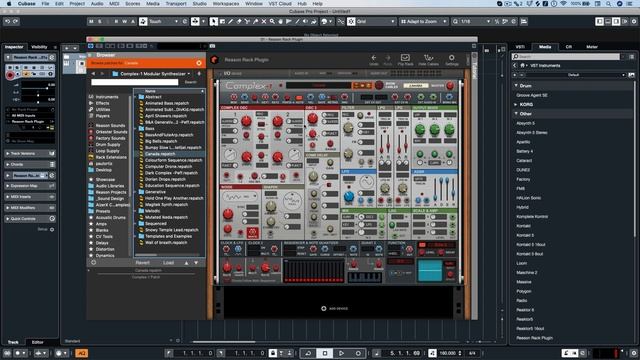Click Add Device plus icon
This screenshot has height=360, width=640.
pyautogui.click(x=324, y=309)
